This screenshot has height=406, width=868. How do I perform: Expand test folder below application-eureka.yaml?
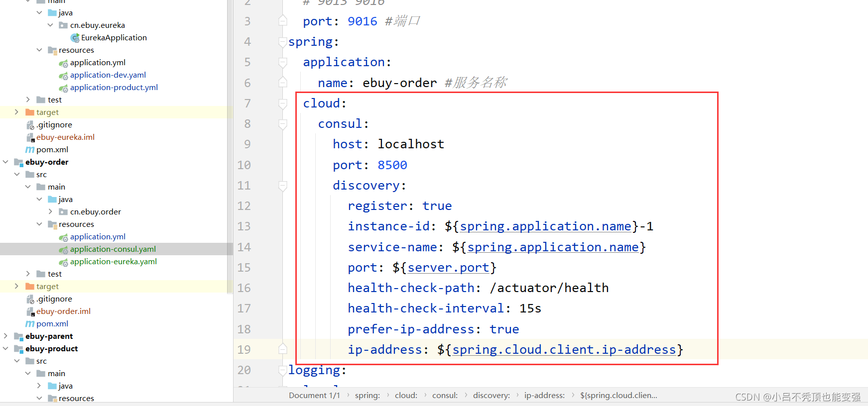(x=28, y=274)
